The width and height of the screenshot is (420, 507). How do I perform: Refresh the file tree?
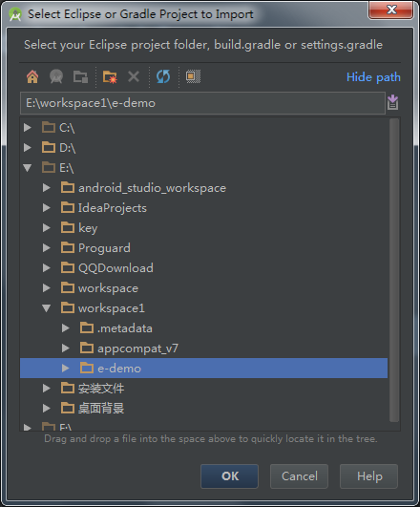coord(163,77)
